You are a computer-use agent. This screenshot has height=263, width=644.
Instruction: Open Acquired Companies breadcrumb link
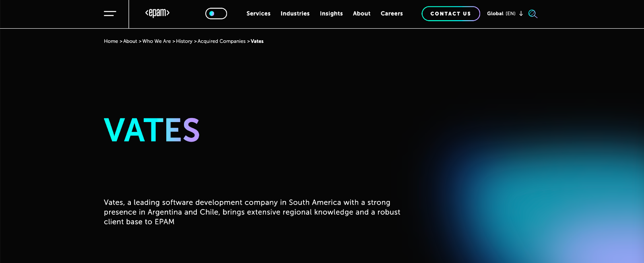coord(221,41)
